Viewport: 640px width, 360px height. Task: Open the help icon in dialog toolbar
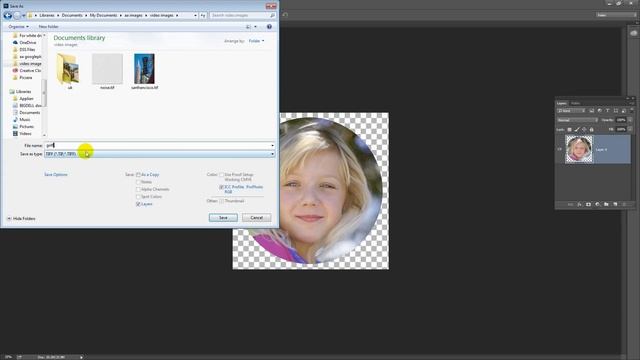click(269, 27)
